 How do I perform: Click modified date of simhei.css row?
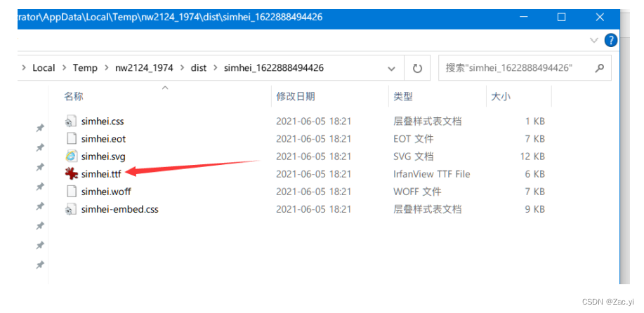coord(313,121)
